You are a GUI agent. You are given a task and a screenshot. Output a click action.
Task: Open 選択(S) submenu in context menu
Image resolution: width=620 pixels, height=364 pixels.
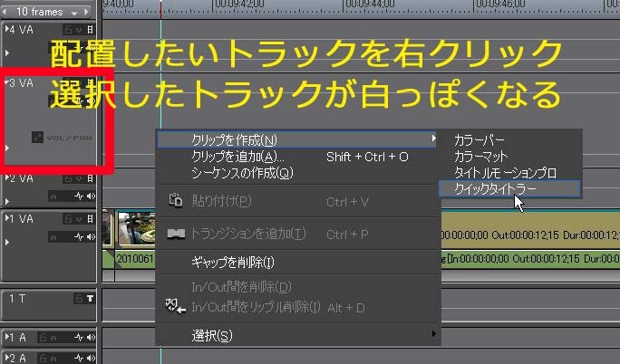pyautogui.click(x=297, y=336)
